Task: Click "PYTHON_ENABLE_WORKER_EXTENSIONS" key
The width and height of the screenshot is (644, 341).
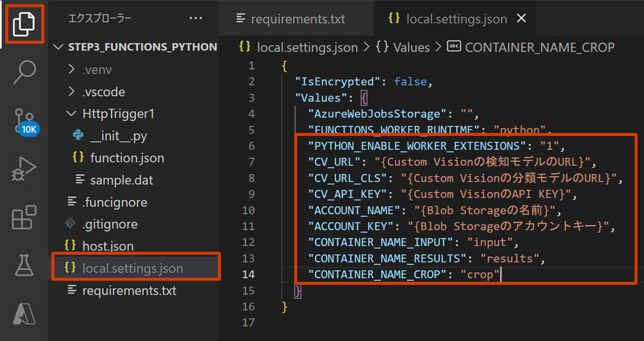Action: pos(417,146)
